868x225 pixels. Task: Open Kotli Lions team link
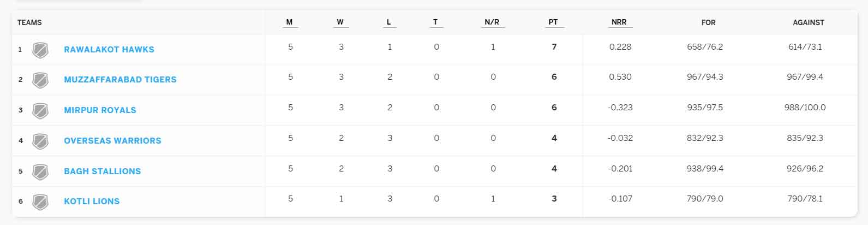coord(92,202)
